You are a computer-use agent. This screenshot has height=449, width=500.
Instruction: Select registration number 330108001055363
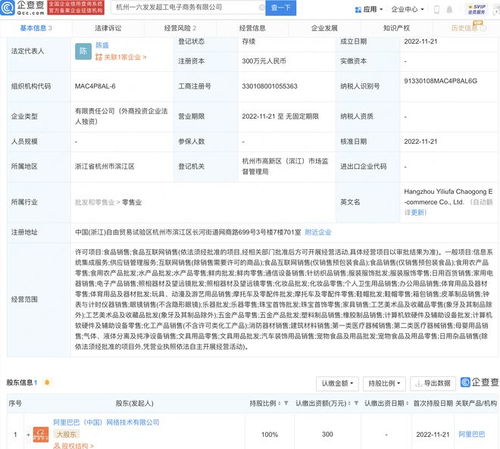pyautogui.click(x=269, y=86)
